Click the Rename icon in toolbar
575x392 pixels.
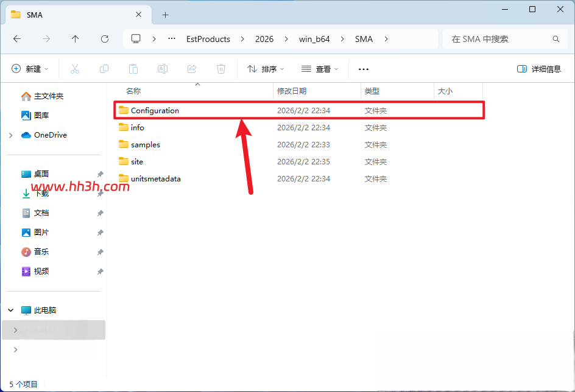163,69
